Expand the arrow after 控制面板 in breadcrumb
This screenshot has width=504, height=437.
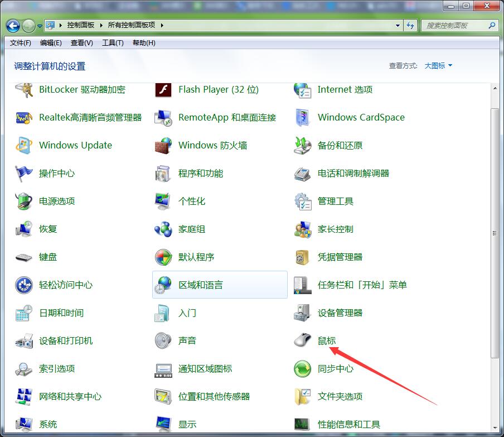tap(101, 25)
